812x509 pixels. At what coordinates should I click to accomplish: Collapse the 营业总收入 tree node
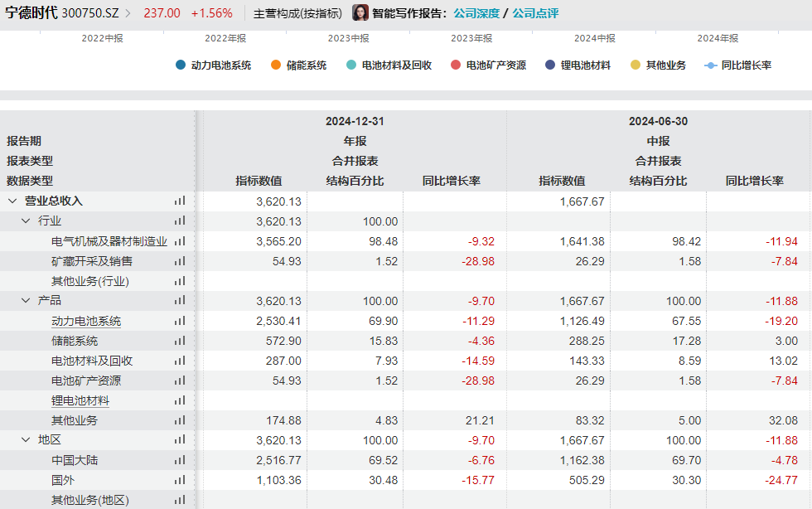click(x=12, y=201)
